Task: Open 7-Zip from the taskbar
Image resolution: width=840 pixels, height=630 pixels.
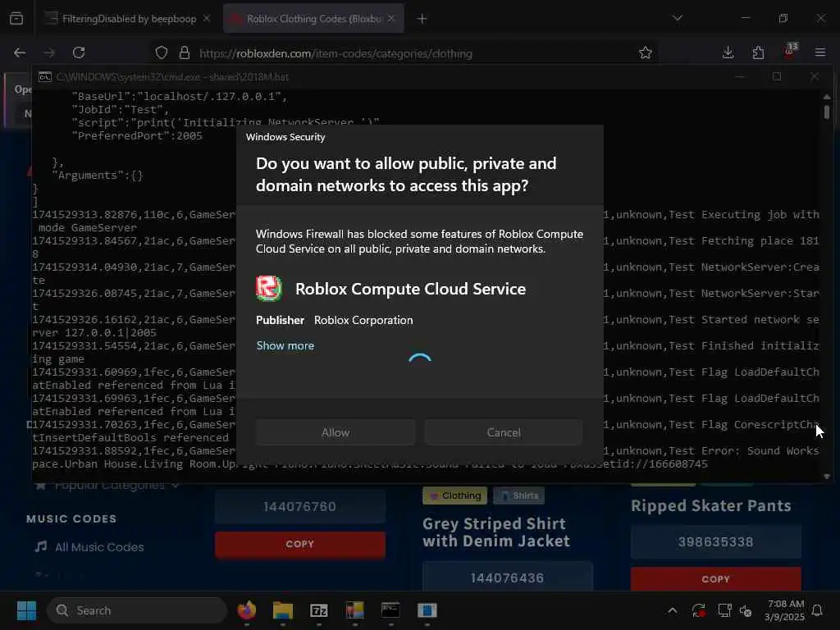Action: tap(319, 610)
